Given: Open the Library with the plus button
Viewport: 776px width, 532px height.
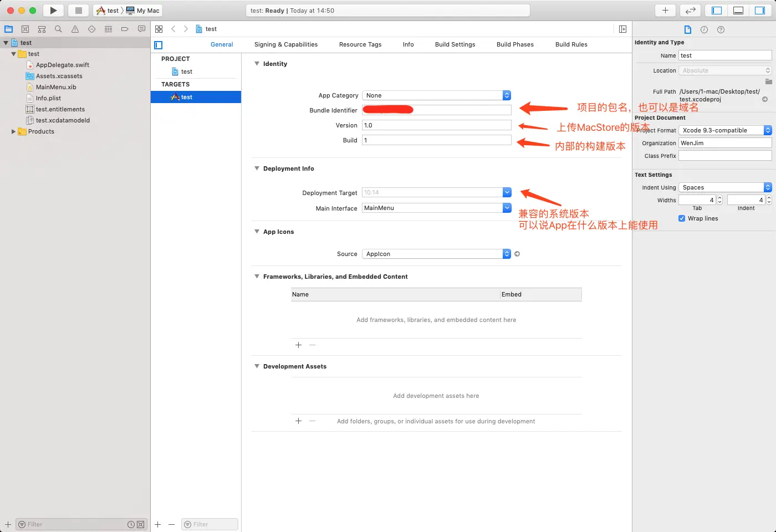Looking at the screenshot, I should click(x=665, y=11).
